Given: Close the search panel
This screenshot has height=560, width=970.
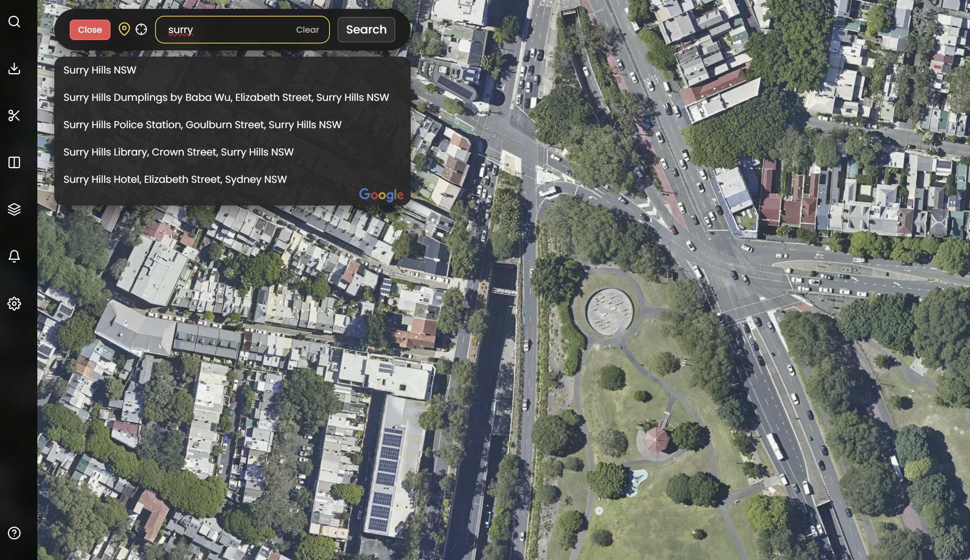Looking at the screenshot, I should pos(90,29).
